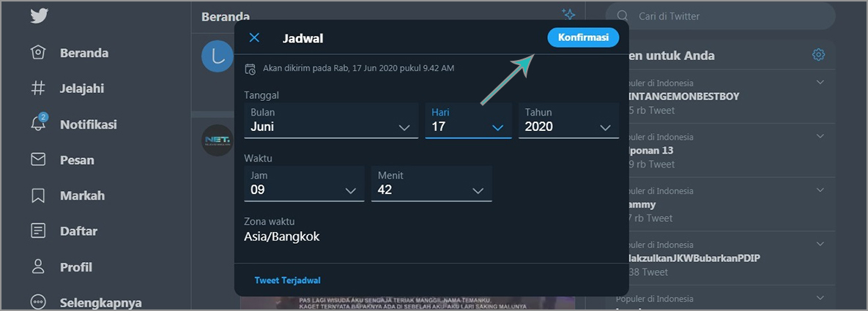
Task: Open the Bulan month dropdown
Action: pos(331,121)
